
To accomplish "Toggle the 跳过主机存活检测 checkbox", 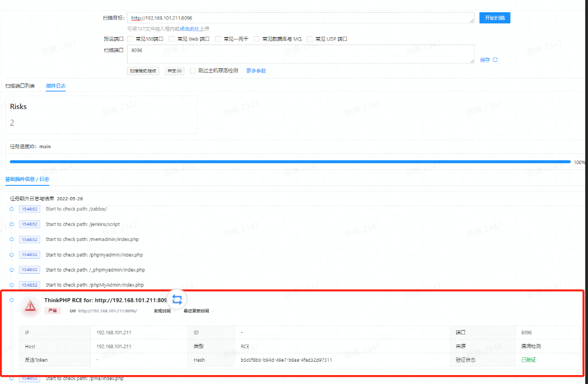I will click(x=193, y=71).
